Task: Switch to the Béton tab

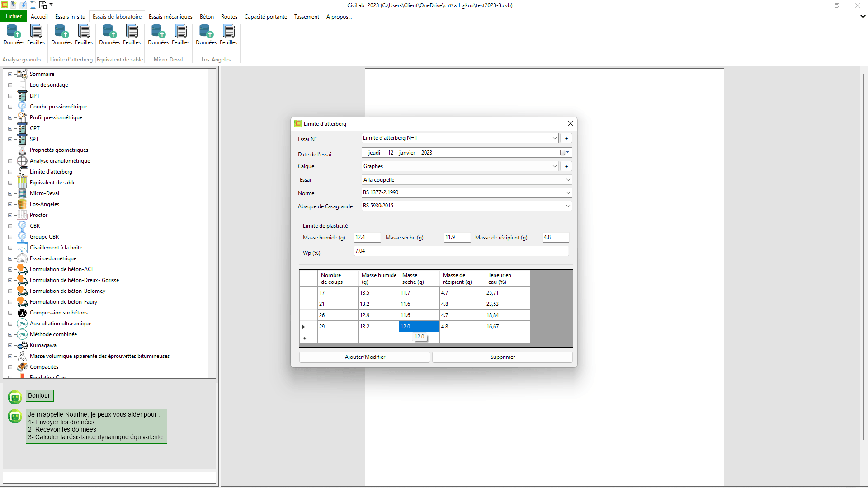Action: [x=207, y=17]
